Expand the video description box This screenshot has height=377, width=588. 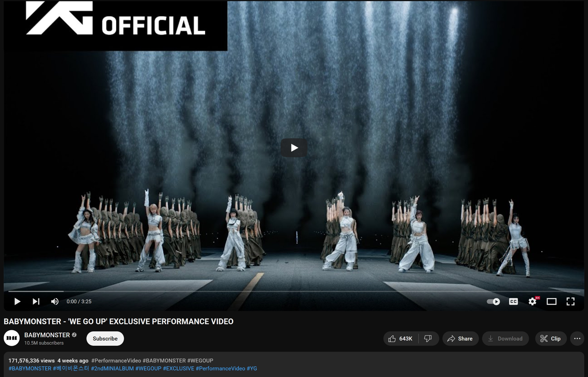tap(402, 364)
